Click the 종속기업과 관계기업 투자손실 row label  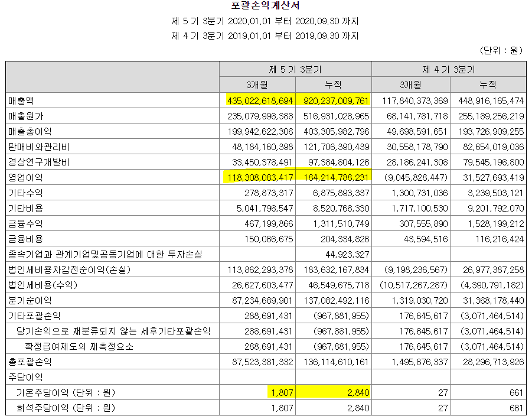(105, 254)
